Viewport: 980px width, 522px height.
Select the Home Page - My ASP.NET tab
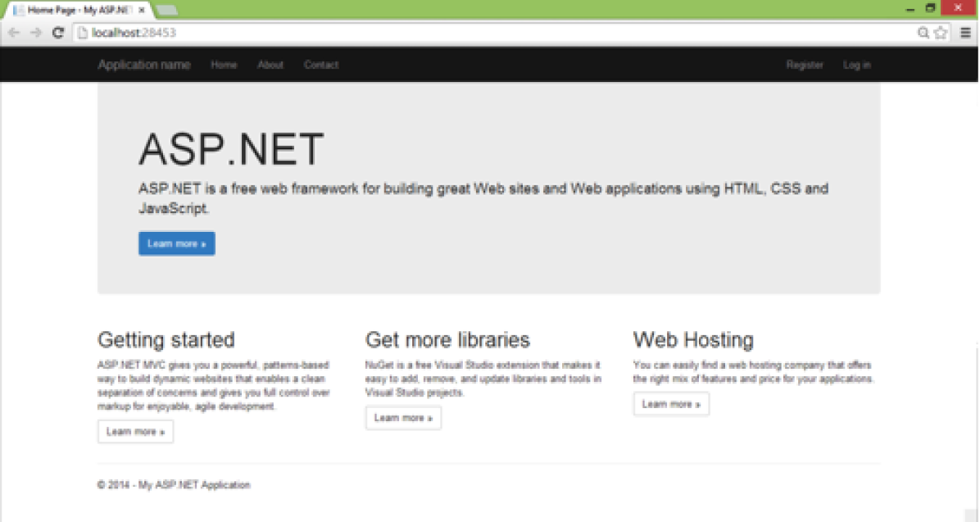click(x=78, y=10)
